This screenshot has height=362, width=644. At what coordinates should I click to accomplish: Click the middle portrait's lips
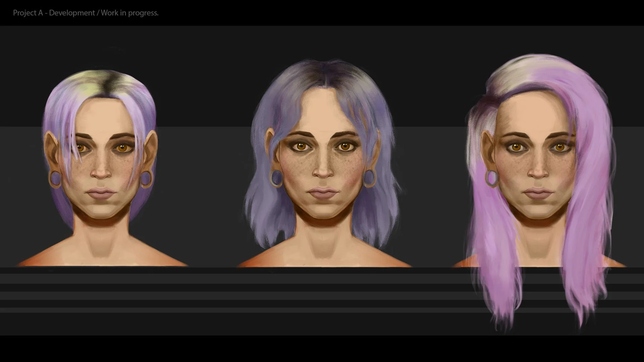[323, 193]
